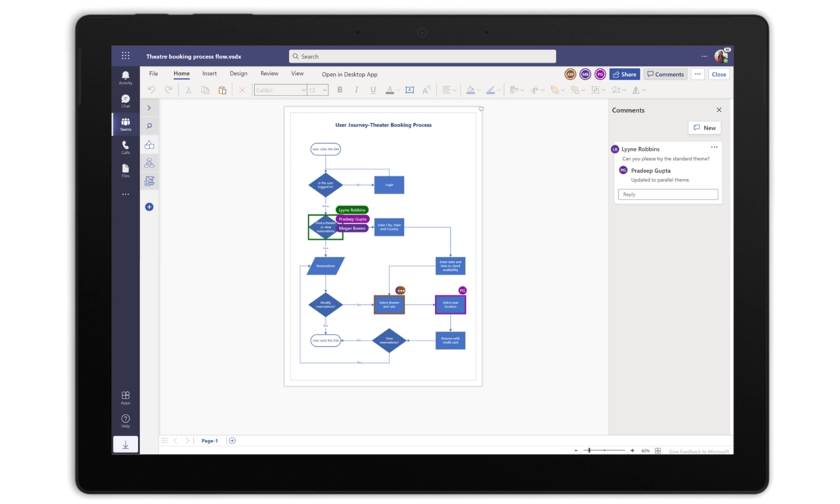840x504 pixels.
Task: Toggle Italic text formatting
Action: click(x=356, y=90)
